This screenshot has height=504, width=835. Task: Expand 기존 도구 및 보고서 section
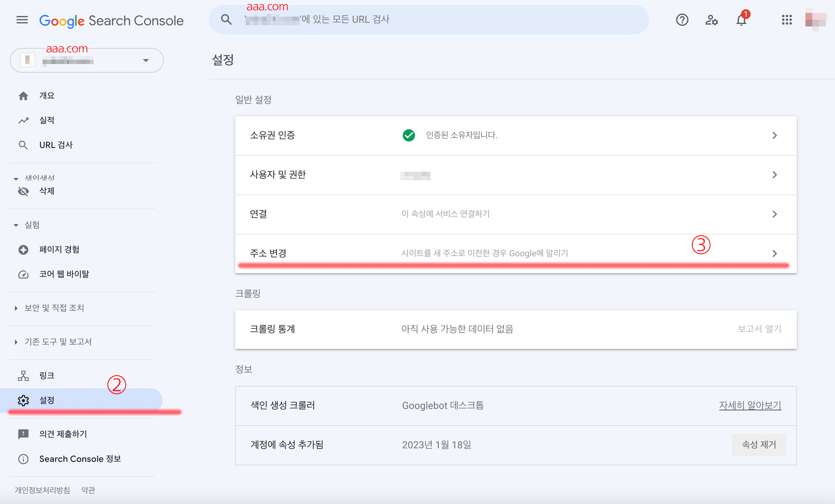click(x=58, y=342)
